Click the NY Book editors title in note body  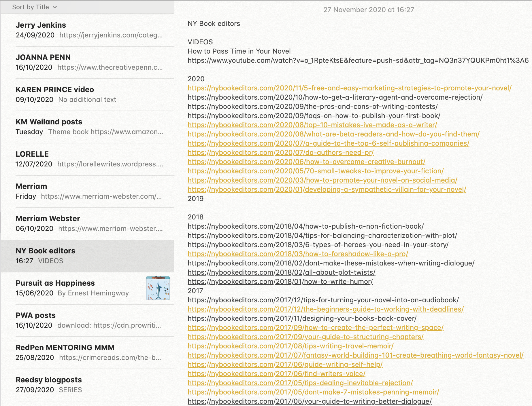point(214,24)
